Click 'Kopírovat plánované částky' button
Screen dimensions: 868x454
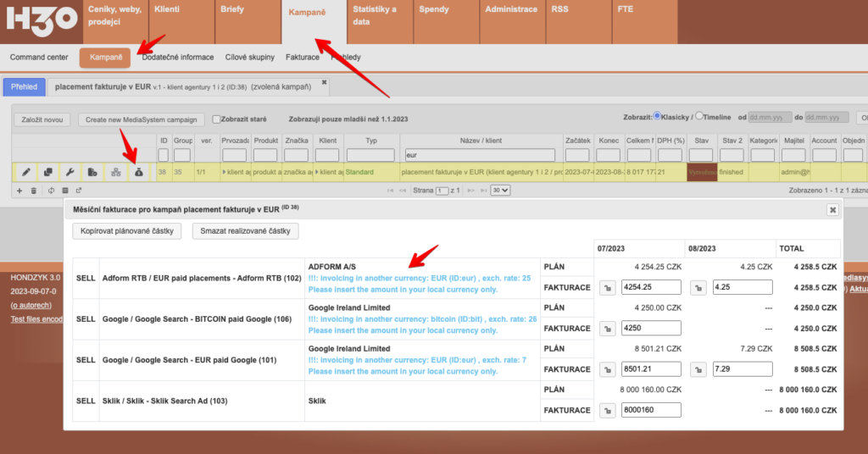(127, 231)
